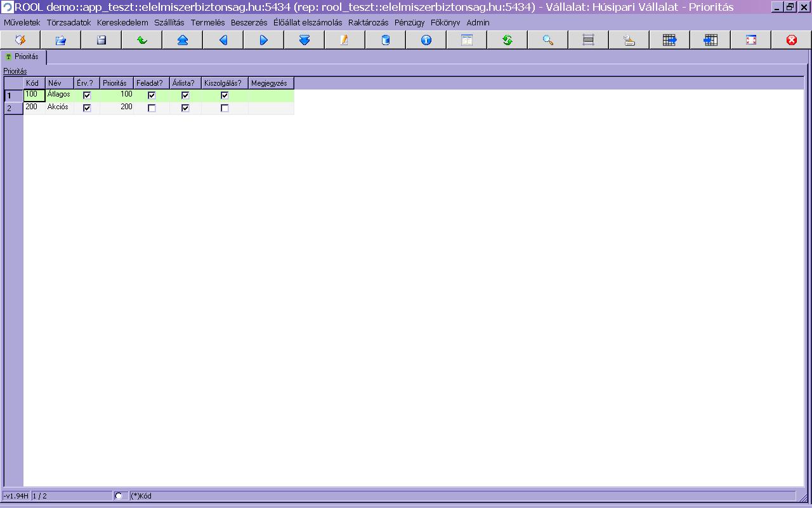Image resolution: width=812 pixels, height=508 pixels.
Task: Toggle Feladat? checkbox for Átlagos row
Action: click(x=152, y=95)
